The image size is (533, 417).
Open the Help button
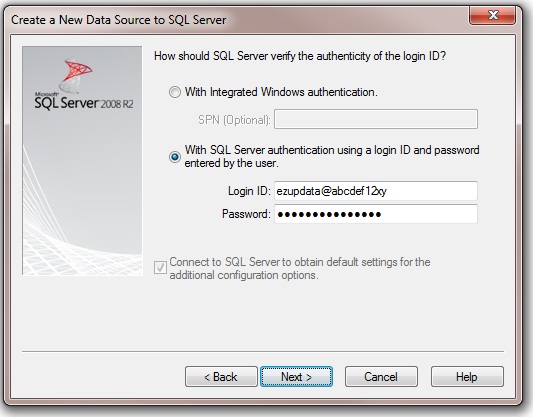tap(467, 377)
